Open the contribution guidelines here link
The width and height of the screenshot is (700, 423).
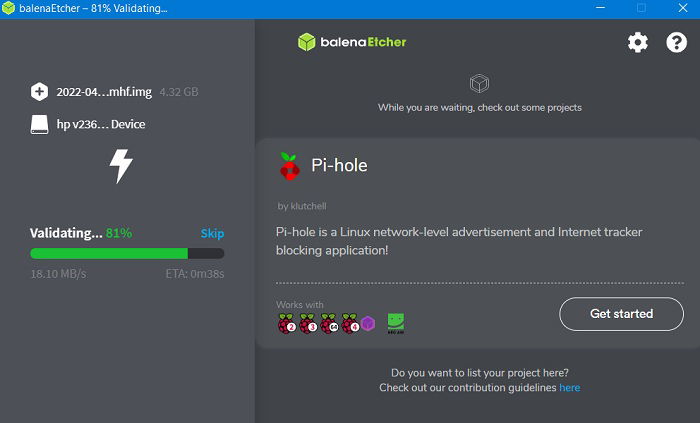pos(570,388)
